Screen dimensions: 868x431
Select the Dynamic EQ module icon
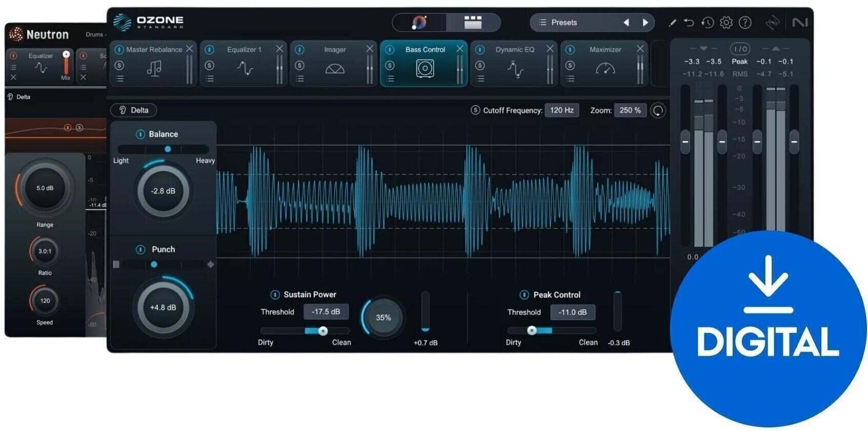pos(515,69)
